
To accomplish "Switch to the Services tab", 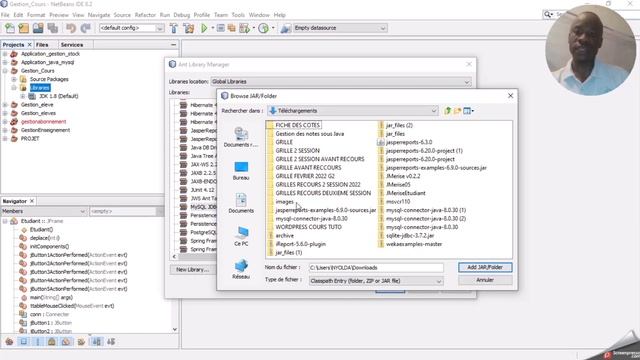I will (x=72, y=44).
